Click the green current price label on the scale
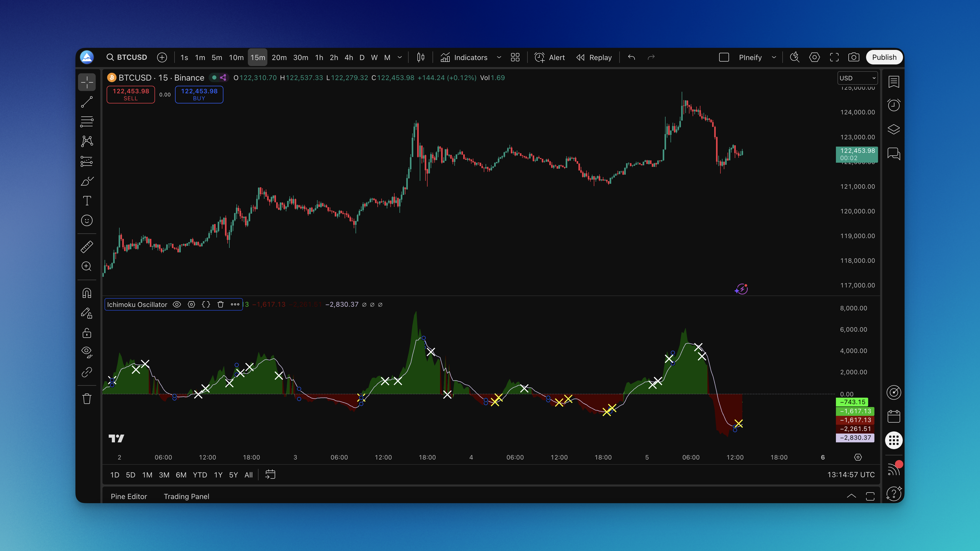980x551 pixels. (x=856, y=154)
